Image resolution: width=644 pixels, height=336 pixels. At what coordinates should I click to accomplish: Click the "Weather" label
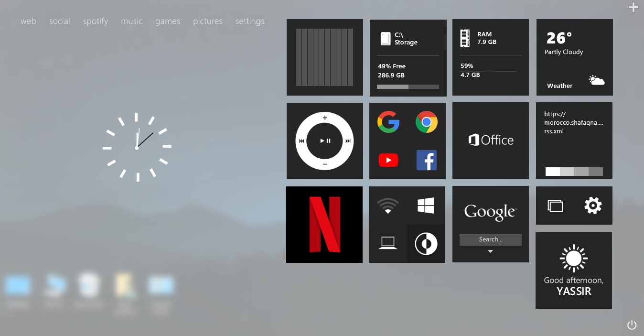pyautogui.click(x=560, y=86)
